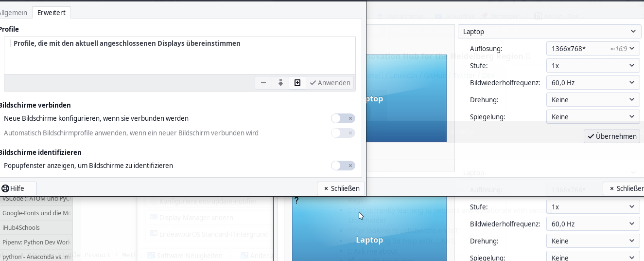Open the lower Bildwiederholfrequenz 60,0 Hz dropdown
Screen dimensions: 644x261
pos(593,224)
